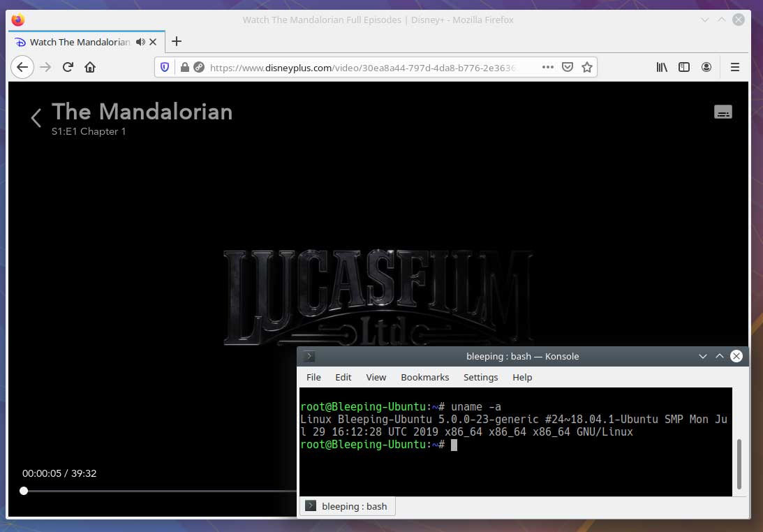
Task: Click the 00:00:05 / 39:32 timestamp
Action: 59,473
